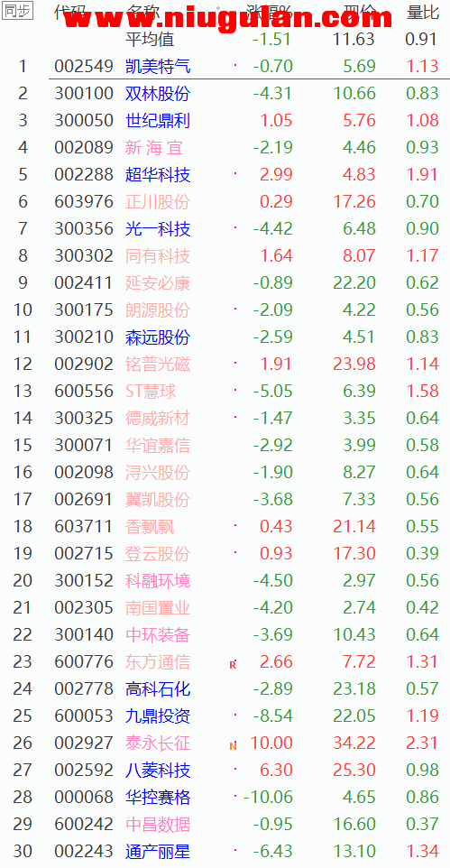The width and height of the screenshot is (450, 868).
Task: Click the R marker beside 东方通信
Action: 233,664
